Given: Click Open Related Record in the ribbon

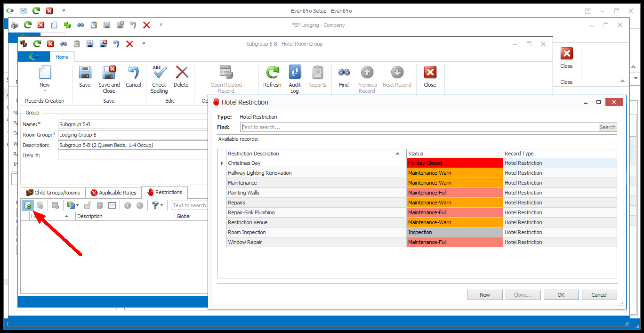Looking at the screenshot, I should 226,79.
